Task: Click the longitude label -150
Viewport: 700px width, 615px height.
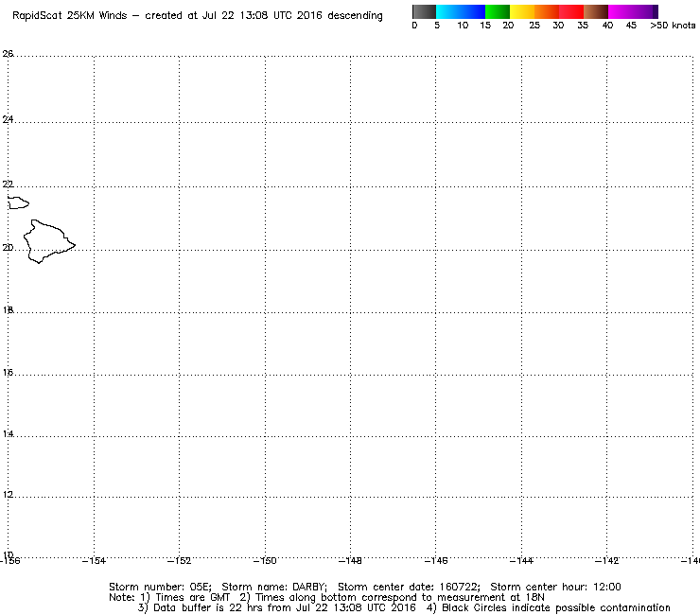Action: pyautogui.click(x=265, y=561)
